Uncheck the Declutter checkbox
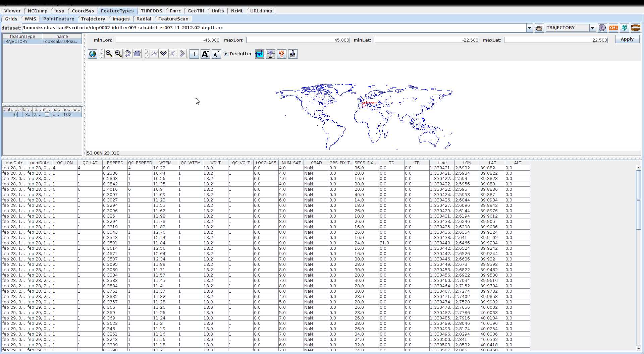This screenshot has width=644, height=354. [x=226, y=54]
